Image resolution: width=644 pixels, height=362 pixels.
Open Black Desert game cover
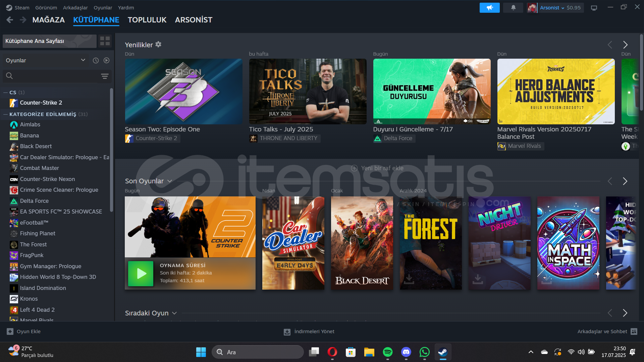point(362,243)
